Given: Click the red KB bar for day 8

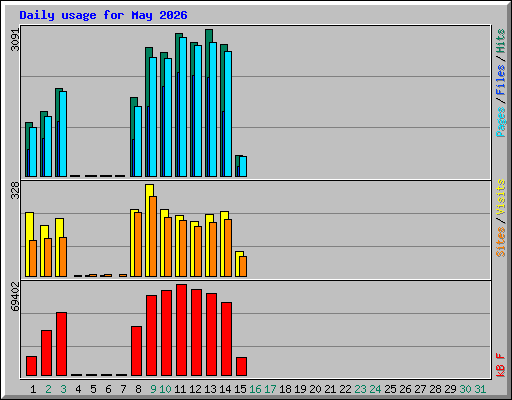Looking at the screenshot, I should click(x=137, y=351).
